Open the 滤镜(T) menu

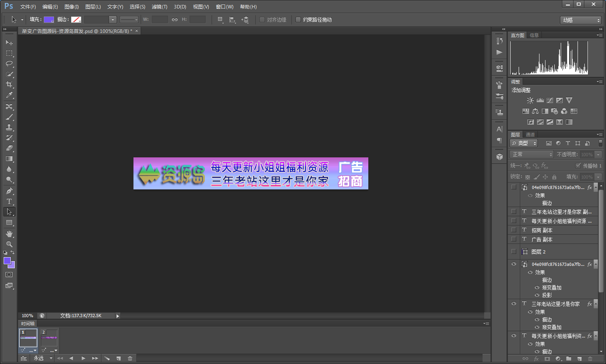[160, 7]
